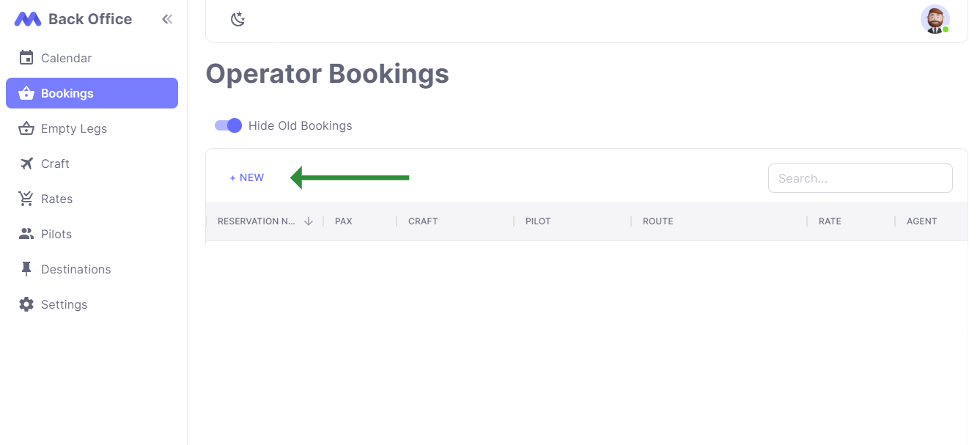Change sort order on Reservation Number column
Image resolution: width=980 pixels, height=445 pixels.
tap(309, 221)
